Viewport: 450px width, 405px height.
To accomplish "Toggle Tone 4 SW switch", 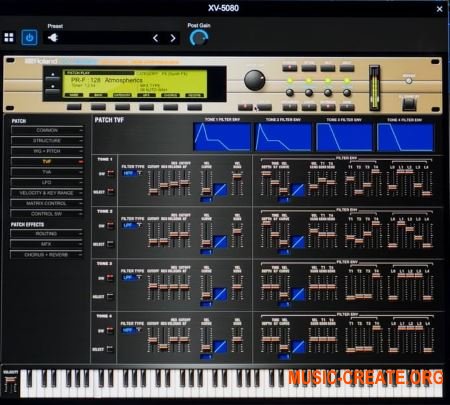I will click(110, 331).
